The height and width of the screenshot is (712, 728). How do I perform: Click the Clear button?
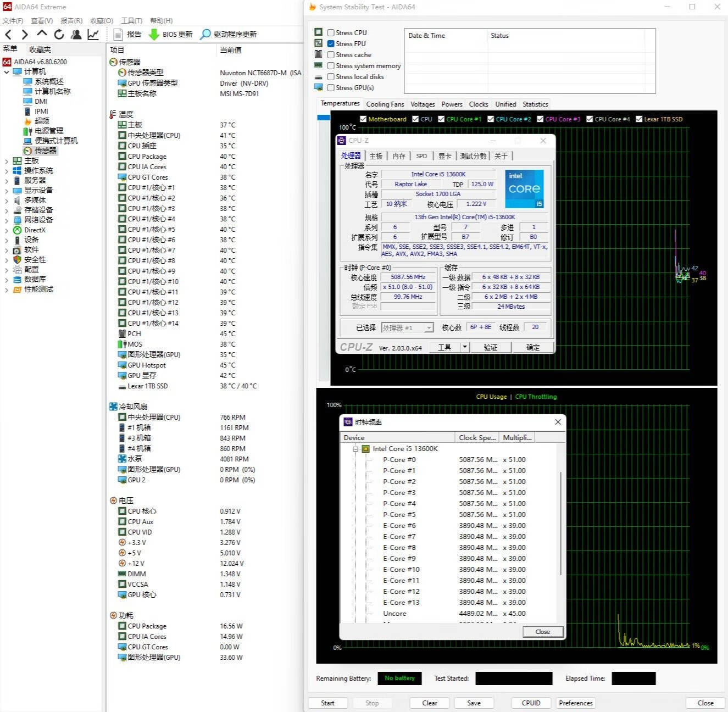(x=430, y=703)
